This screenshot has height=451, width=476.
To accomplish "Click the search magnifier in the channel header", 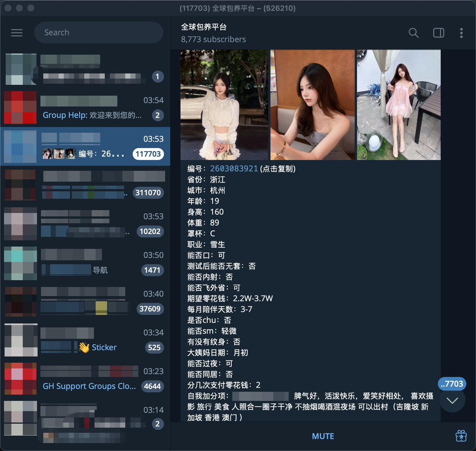I will click(414, 33).
